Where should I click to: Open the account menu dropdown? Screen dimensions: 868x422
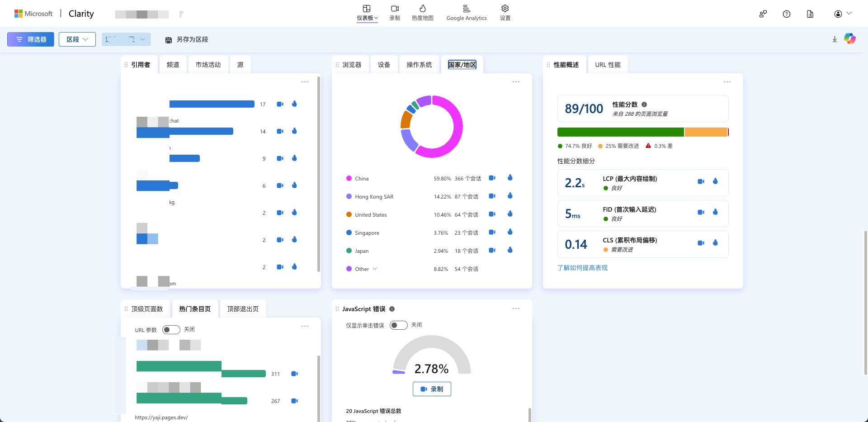tap(843, 14)
